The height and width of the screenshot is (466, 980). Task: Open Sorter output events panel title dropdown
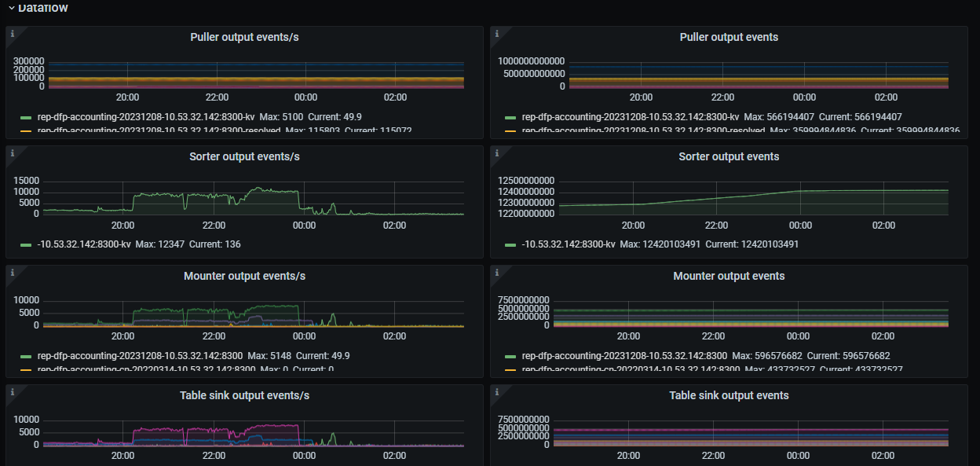pos(729,156)
